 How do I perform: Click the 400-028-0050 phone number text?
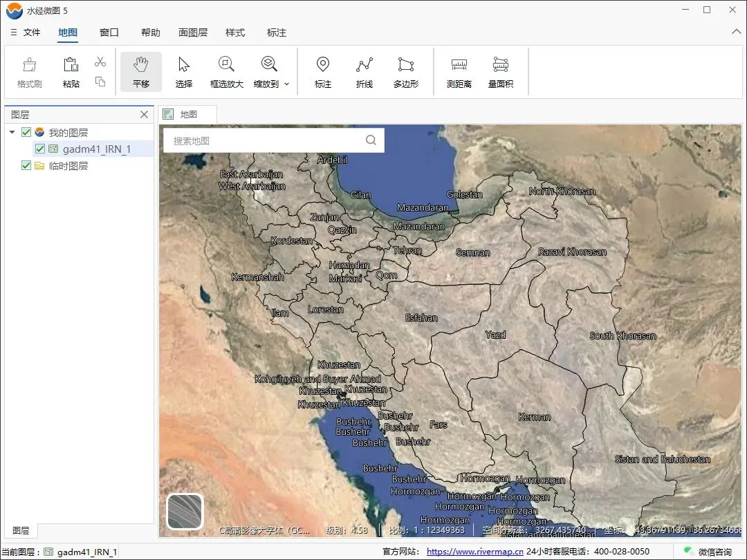622,552
